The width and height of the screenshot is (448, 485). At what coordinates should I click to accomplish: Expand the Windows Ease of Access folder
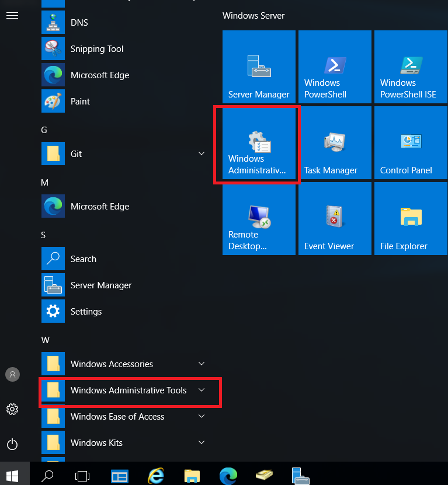pyautogui.click(x=202, y=417)
